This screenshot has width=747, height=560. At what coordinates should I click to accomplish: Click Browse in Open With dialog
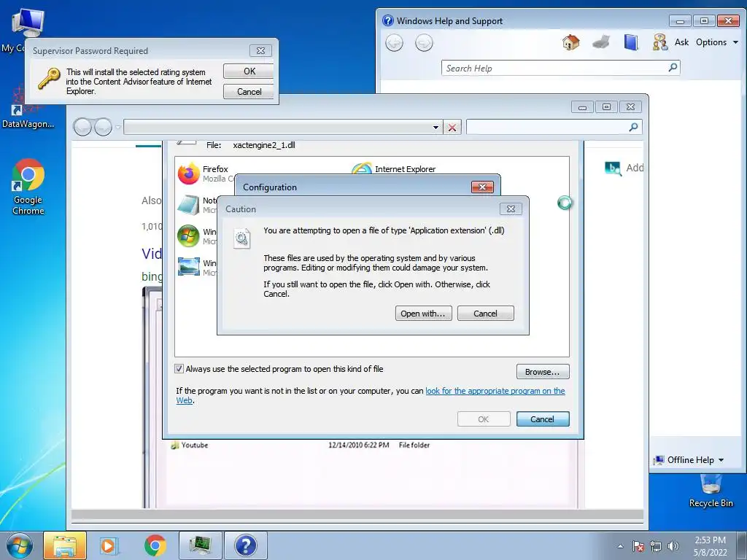pyautogui.click(x=543, y=372)
